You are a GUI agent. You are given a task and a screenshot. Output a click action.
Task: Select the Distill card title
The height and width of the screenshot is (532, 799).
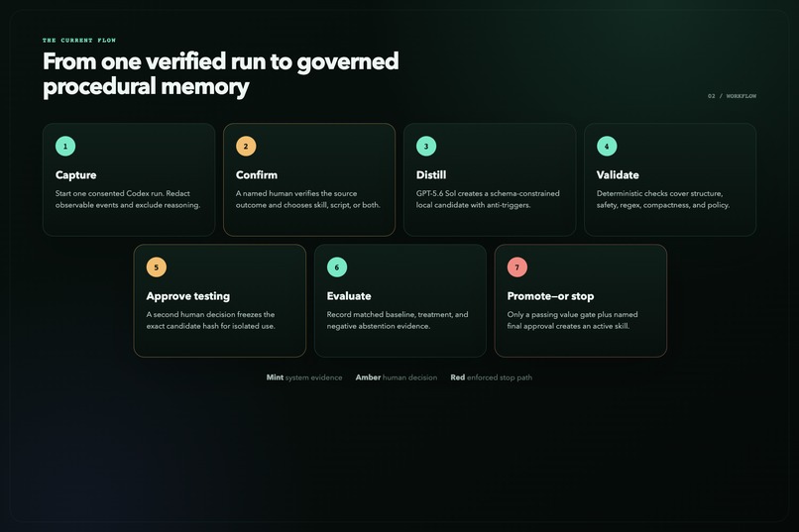pos(431,175)
